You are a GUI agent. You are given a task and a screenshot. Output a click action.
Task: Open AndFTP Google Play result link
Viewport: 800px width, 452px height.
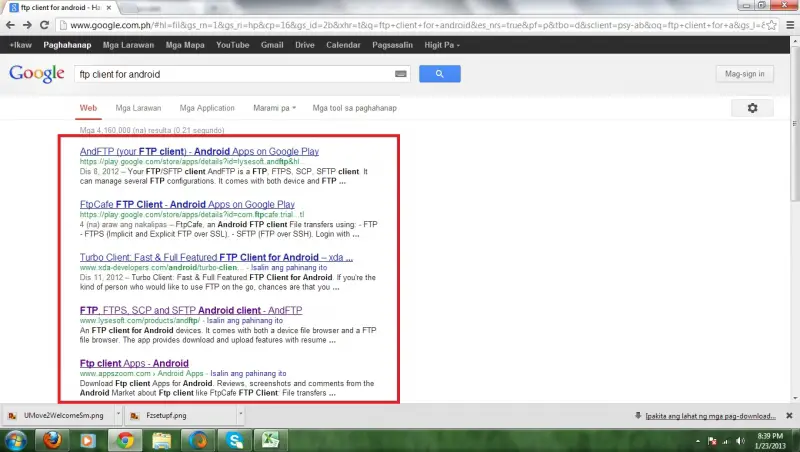pyautogui.click(x=199, y=152)
